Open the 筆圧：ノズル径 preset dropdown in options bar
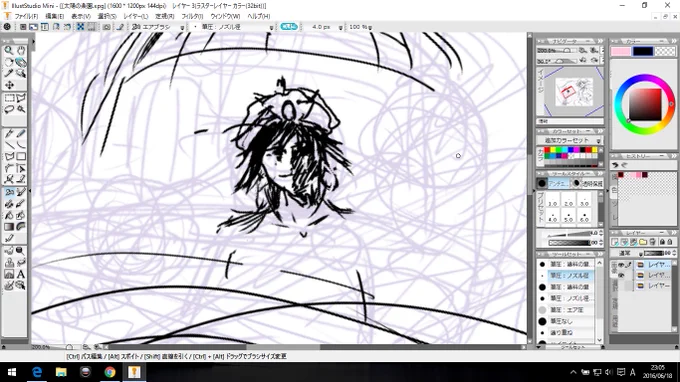 [x=271, y=27]
